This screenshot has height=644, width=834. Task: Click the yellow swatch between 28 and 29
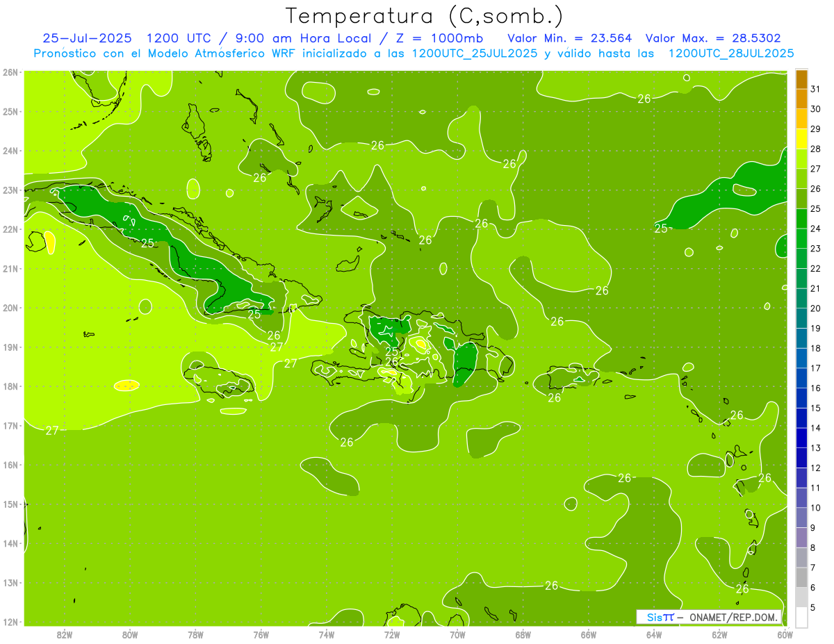point(801,139)
